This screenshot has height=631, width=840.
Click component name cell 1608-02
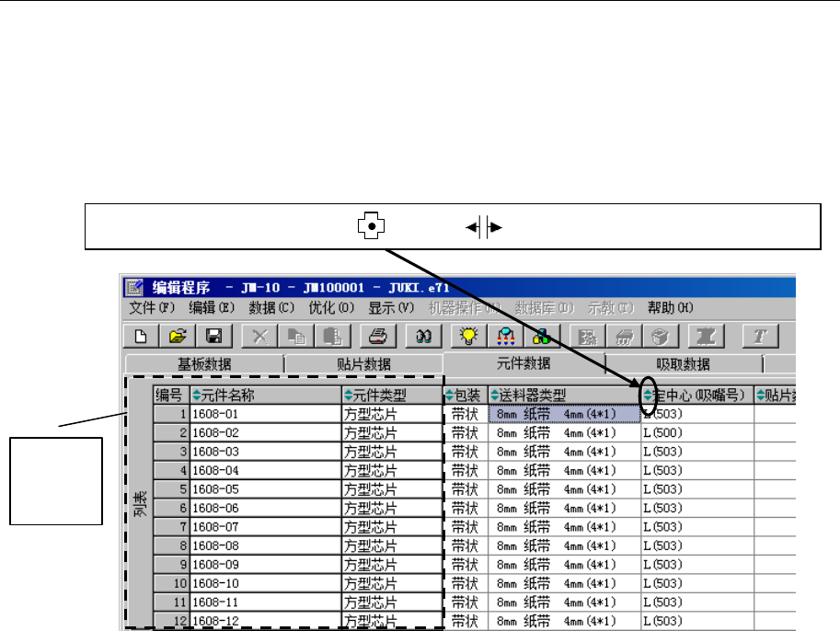[x=266, y=433]
